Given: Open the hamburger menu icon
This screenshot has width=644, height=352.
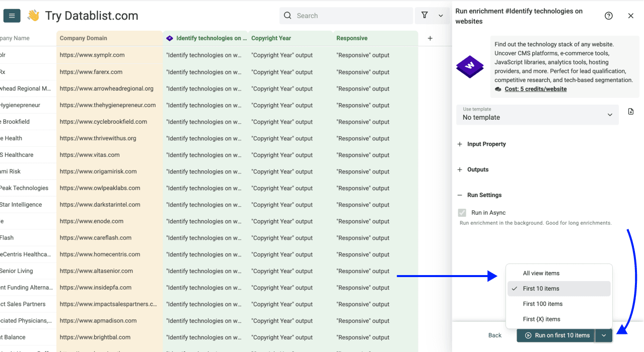Looking at the screenshot, I should (12, 15).
